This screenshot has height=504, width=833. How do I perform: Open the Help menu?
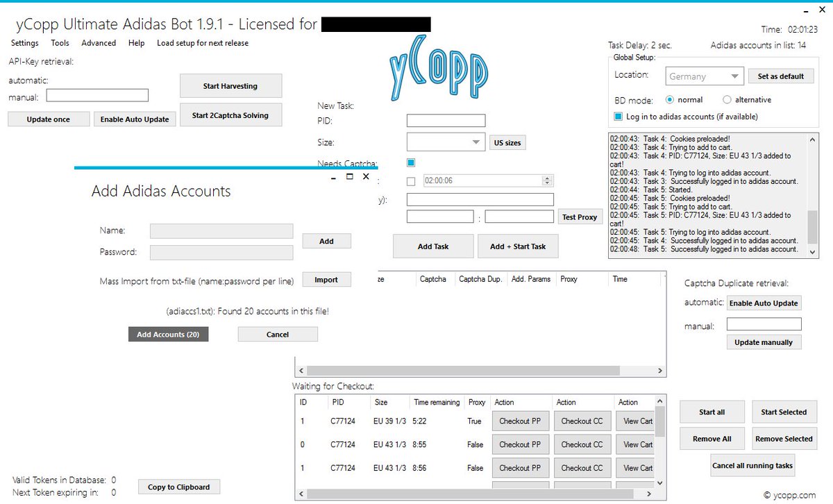(137, 43)
